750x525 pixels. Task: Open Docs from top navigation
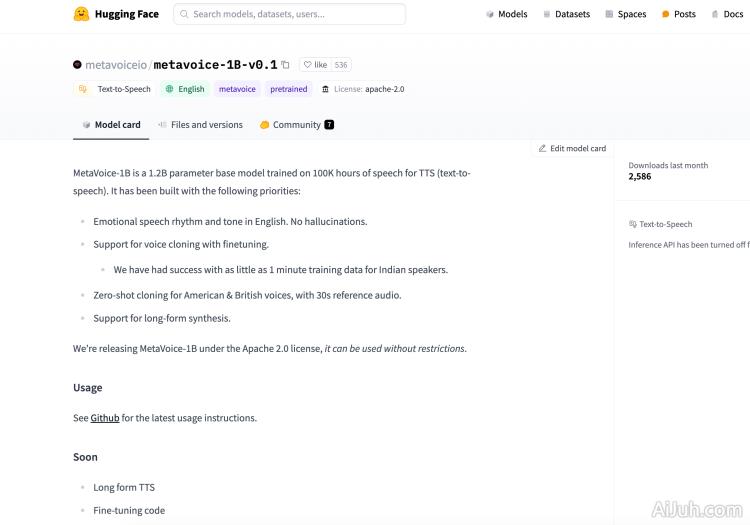click(727, 14)
